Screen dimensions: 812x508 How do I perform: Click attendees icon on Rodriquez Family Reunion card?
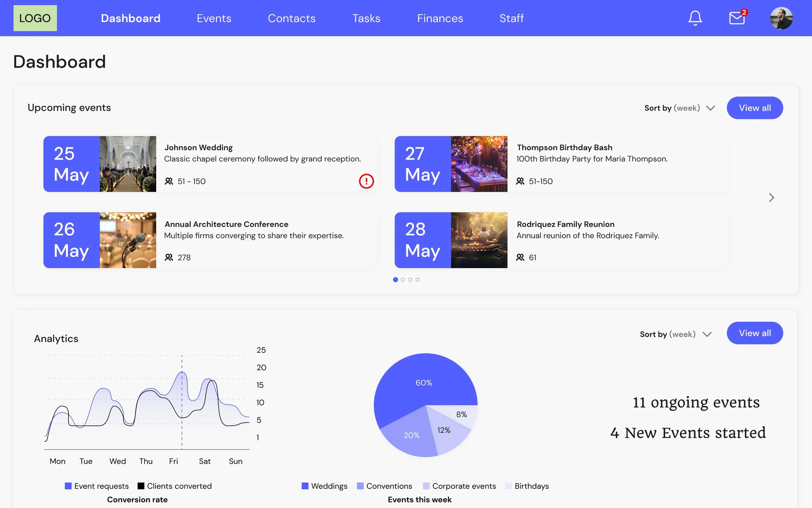pyautogui.click(x=520, y=257)
